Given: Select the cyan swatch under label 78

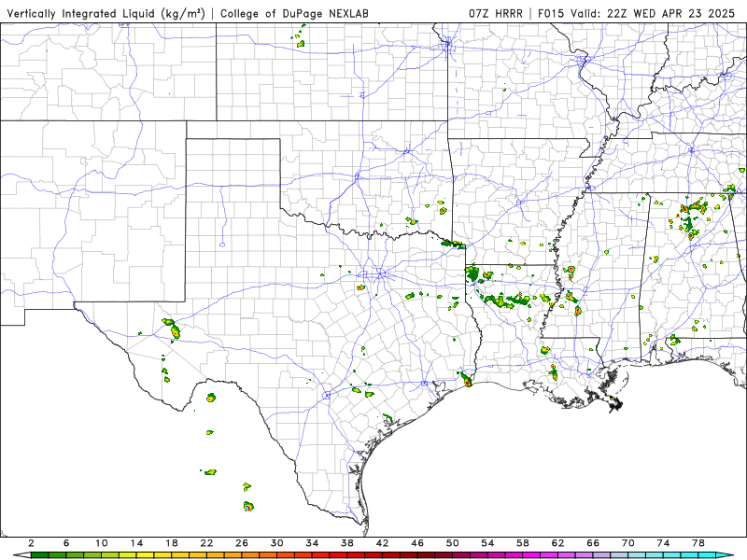Looking at the screenshot, I should (x=707, y=555).
